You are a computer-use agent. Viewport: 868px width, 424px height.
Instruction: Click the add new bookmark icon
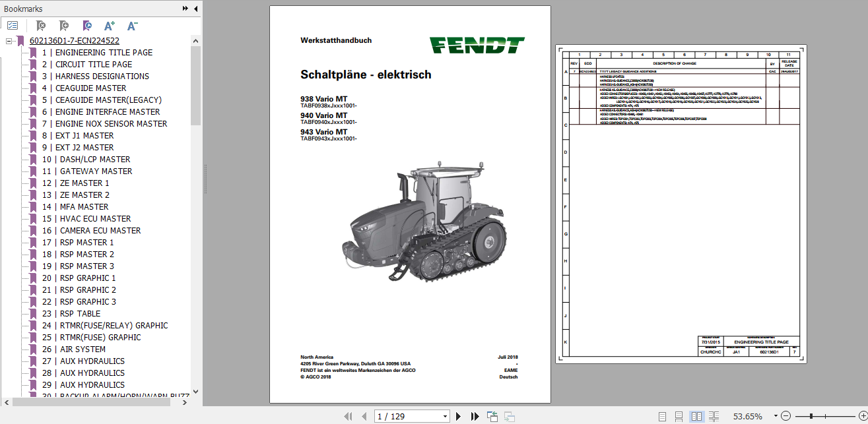63,26
